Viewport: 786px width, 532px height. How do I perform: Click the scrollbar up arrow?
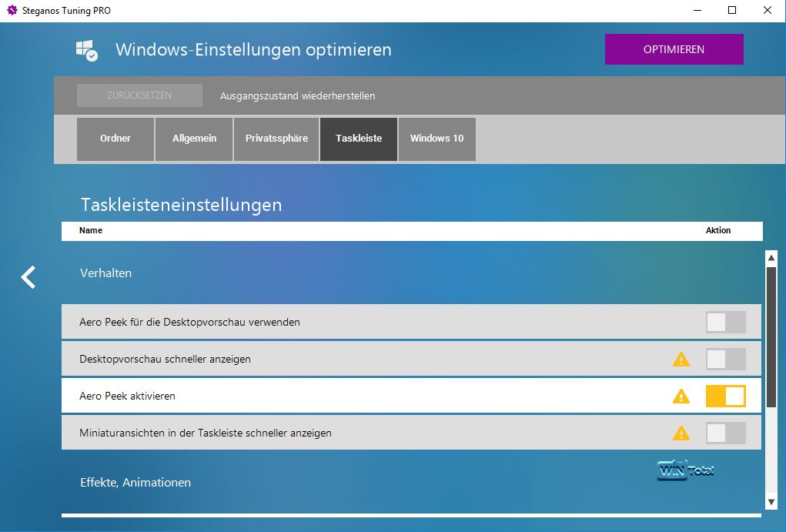(771, 258)
